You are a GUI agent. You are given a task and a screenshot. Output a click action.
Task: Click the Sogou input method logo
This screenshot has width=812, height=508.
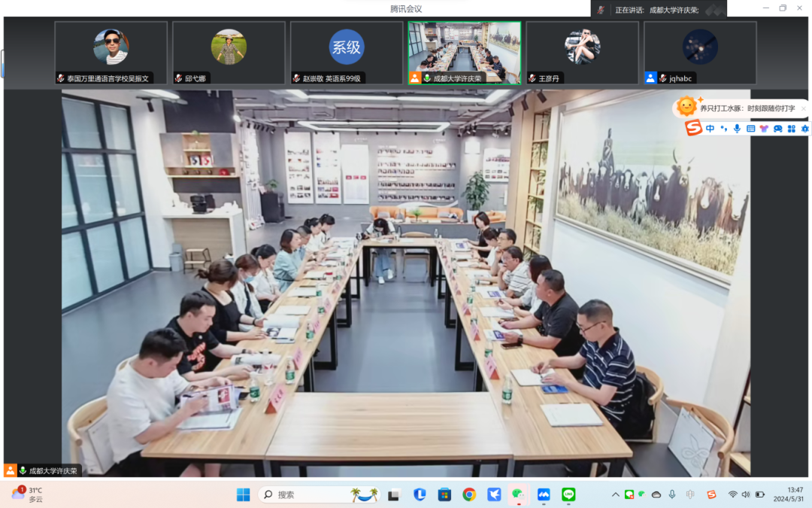pyautogui.click(x=693, y=129)
